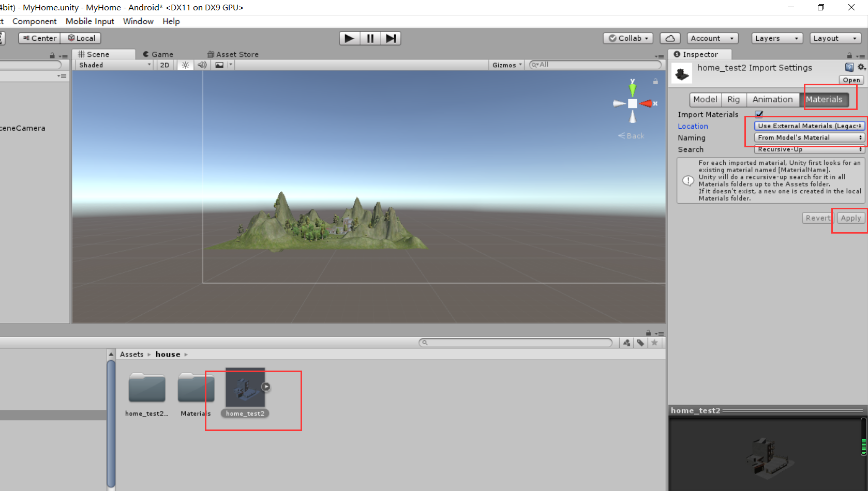Toggle the Import Materials checkbox
The image size is (868, 491).
pyautogui.click(x=759, y=114)
